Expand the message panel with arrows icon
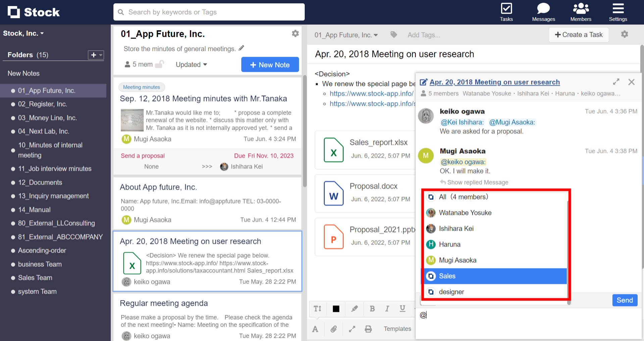Viewport: 644px width, 341px height. click(616, 82)
